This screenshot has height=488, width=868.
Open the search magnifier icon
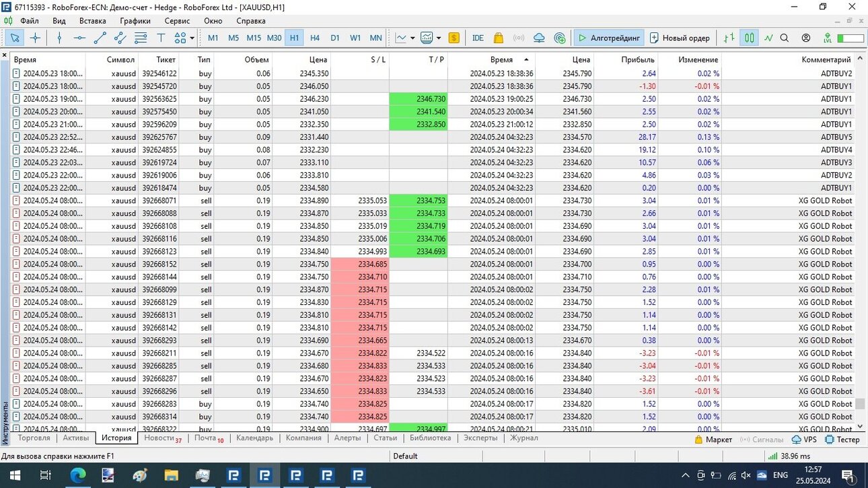click(x=785, y=38)
